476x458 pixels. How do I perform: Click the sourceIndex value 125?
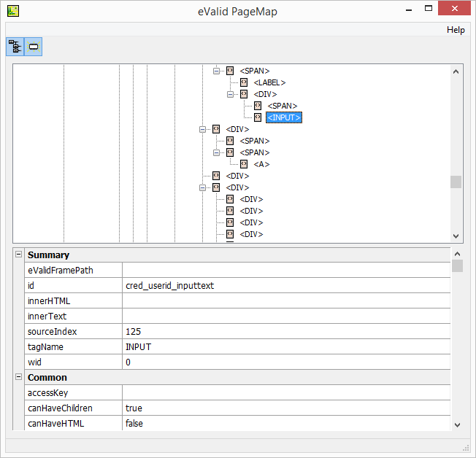coord(134,331)
